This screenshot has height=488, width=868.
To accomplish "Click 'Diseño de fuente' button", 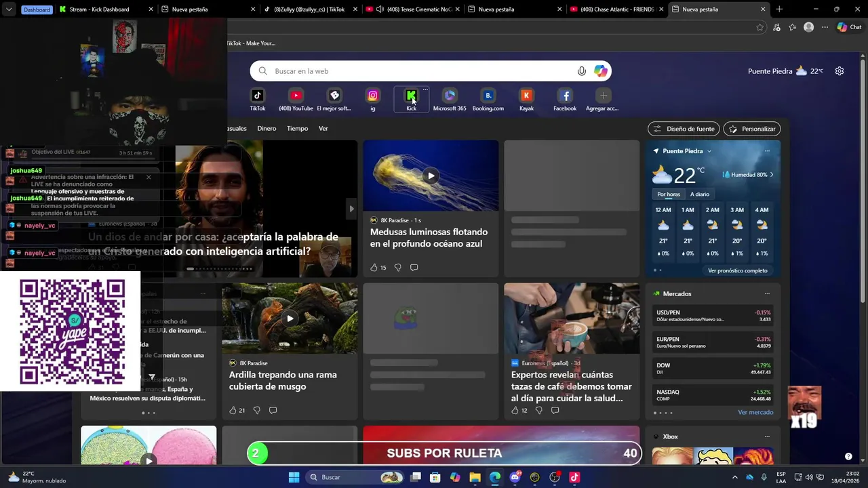I will pos(684,129).
